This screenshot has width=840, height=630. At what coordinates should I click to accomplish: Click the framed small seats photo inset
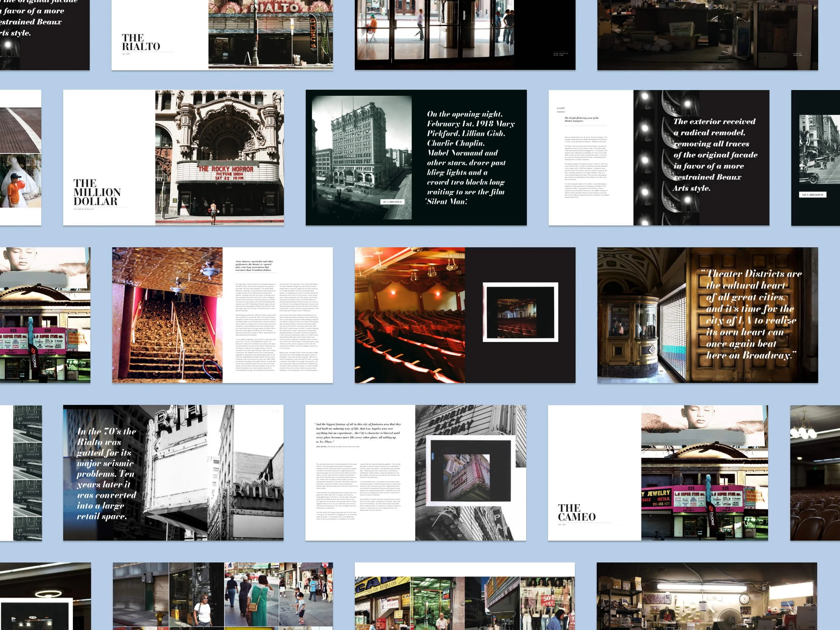[x=520, y=312]
